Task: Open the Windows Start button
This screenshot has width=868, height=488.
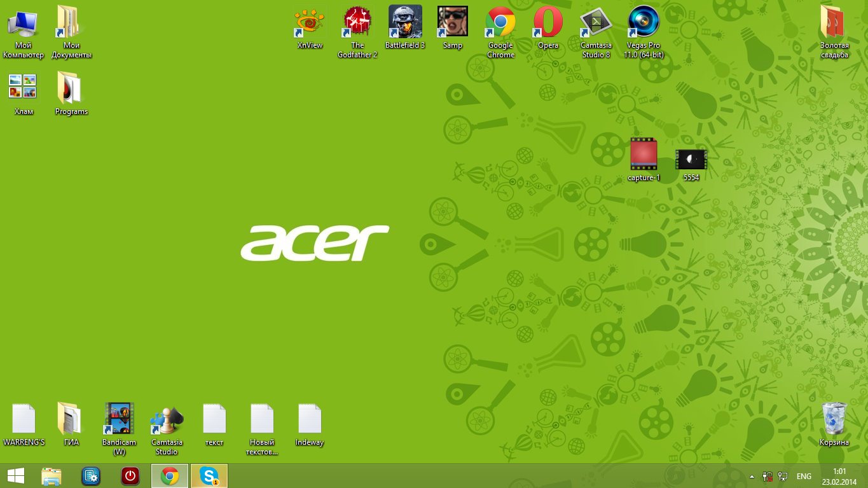Action: pos(16,476)
